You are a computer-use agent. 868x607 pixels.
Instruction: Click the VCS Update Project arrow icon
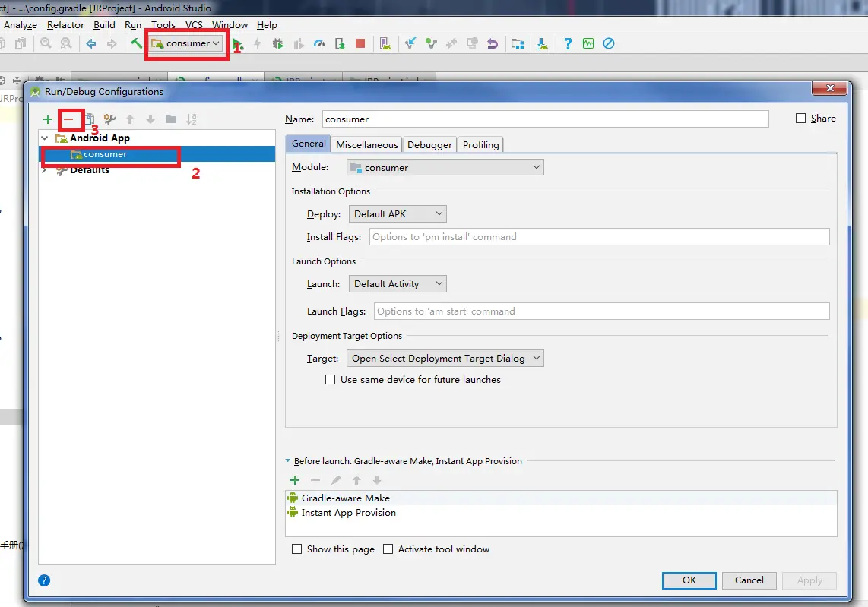click(x=410, y=43)
